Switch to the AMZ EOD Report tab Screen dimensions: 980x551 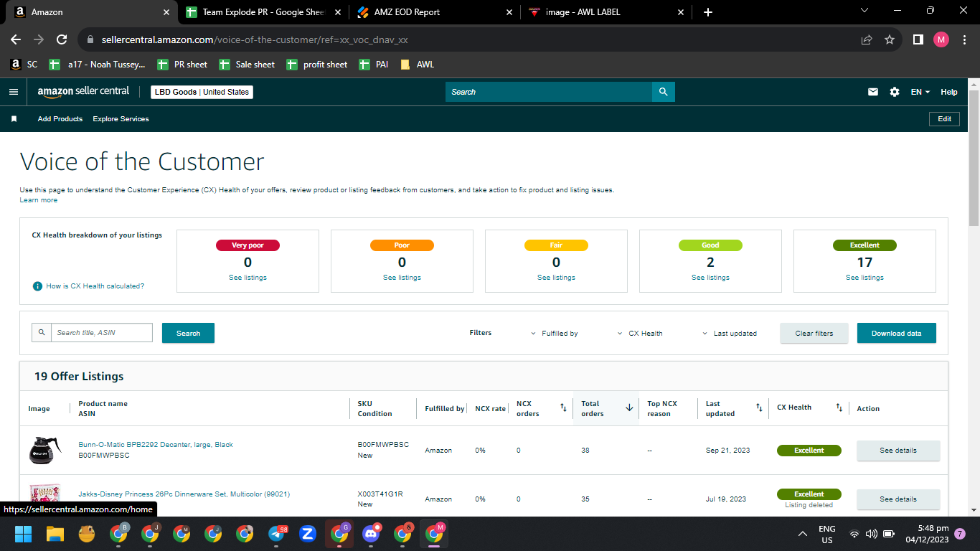point(435,12)
